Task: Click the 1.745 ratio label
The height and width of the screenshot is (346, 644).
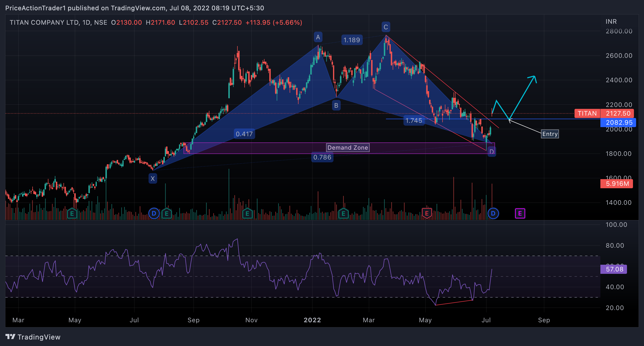Action: click(x=414, y=121)
